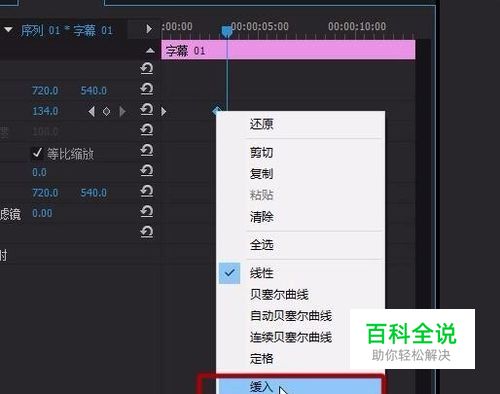
Task: Collapse section with the up triangle
Action: coord(150,50)
